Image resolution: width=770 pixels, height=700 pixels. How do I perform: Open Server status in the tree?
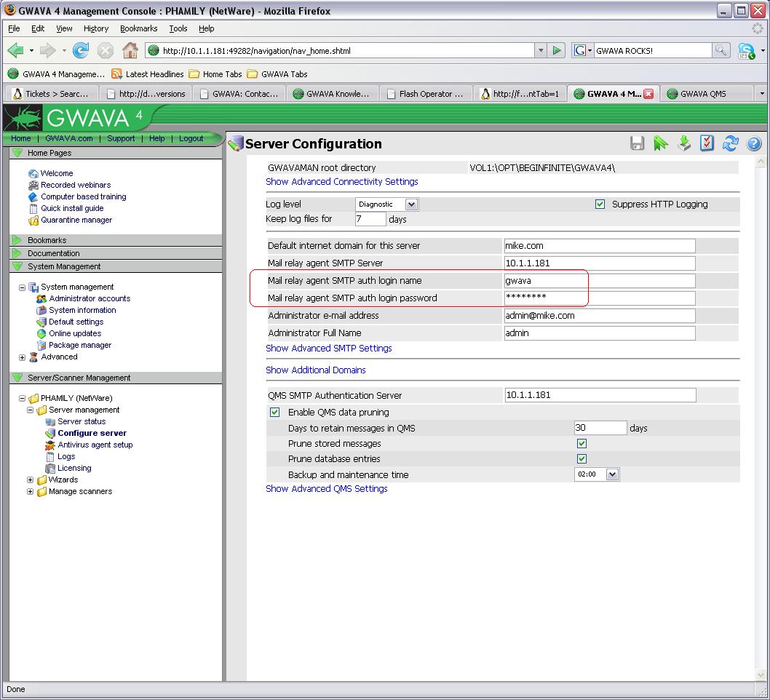click(82, 421)
